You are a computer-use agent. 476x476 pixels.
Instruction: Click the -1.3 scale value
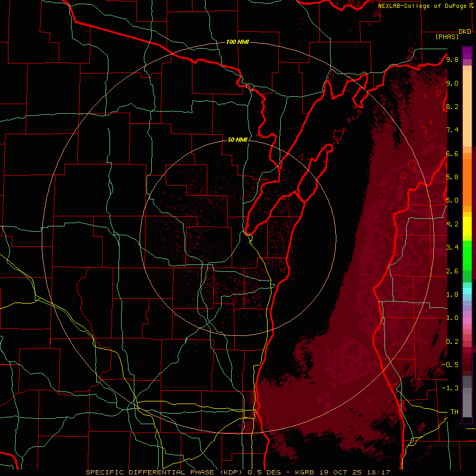[451, 388]
